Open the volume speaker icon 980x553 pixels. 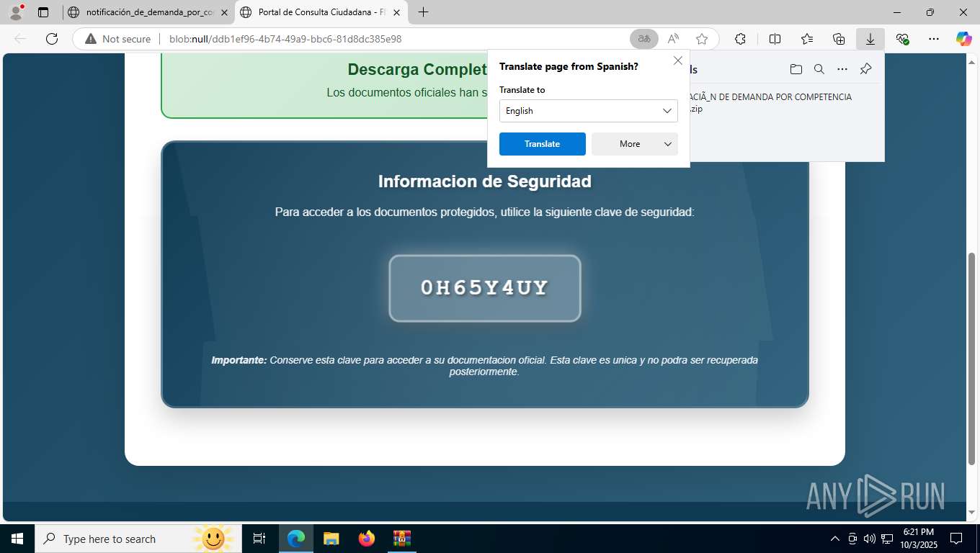870,539
